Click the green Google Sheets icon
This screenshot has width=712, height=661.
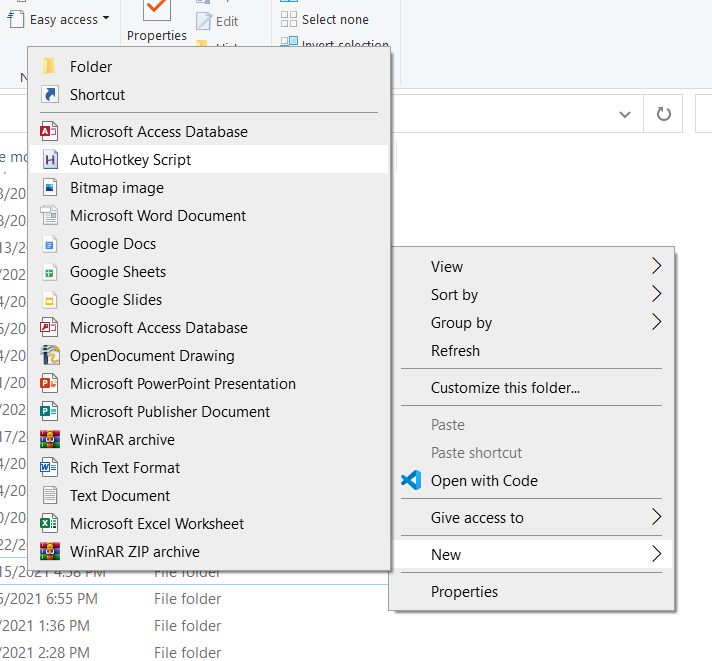click(50, 272)
